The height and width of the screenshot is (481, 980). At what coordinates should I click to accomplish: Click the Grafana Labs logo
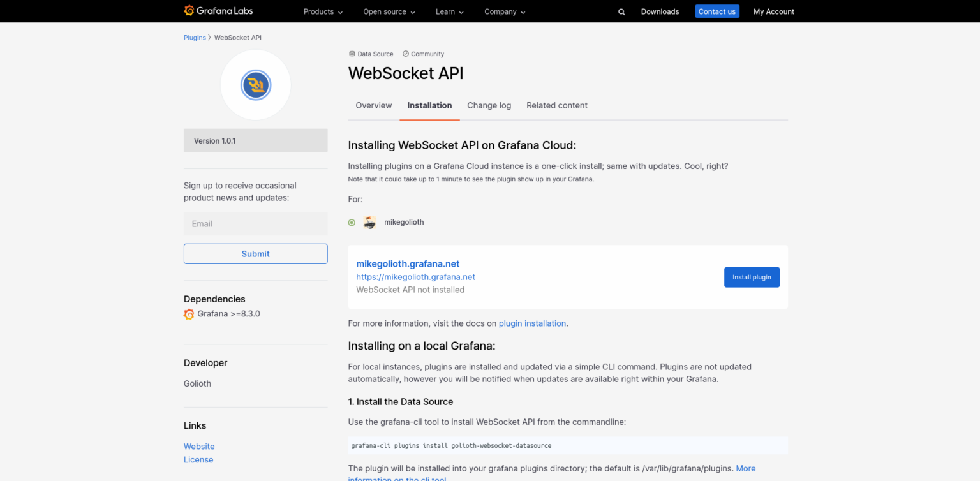tap(218, 11)
